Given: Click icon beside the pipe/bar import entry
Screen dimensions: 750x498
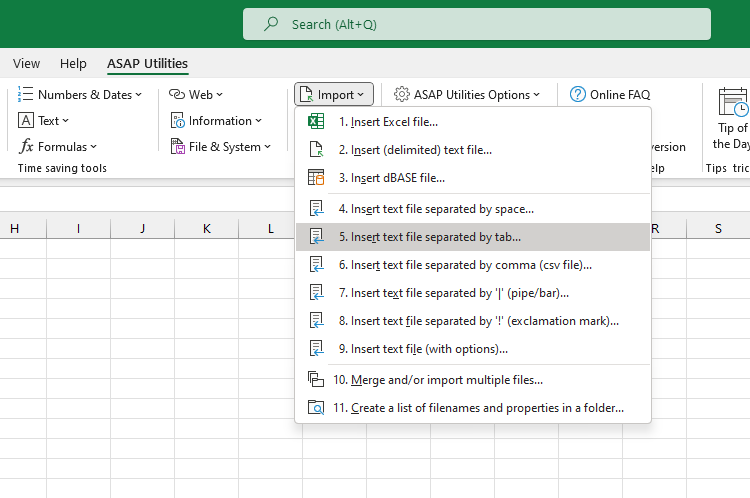Looking at the screenshot, I should [x=316, y=292].
